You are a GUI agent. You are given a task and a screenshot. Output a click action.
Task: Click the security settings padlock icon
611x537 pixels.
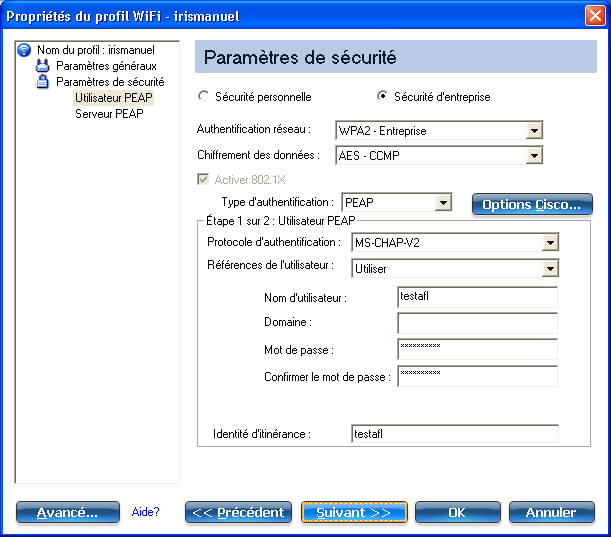[42, 82]
